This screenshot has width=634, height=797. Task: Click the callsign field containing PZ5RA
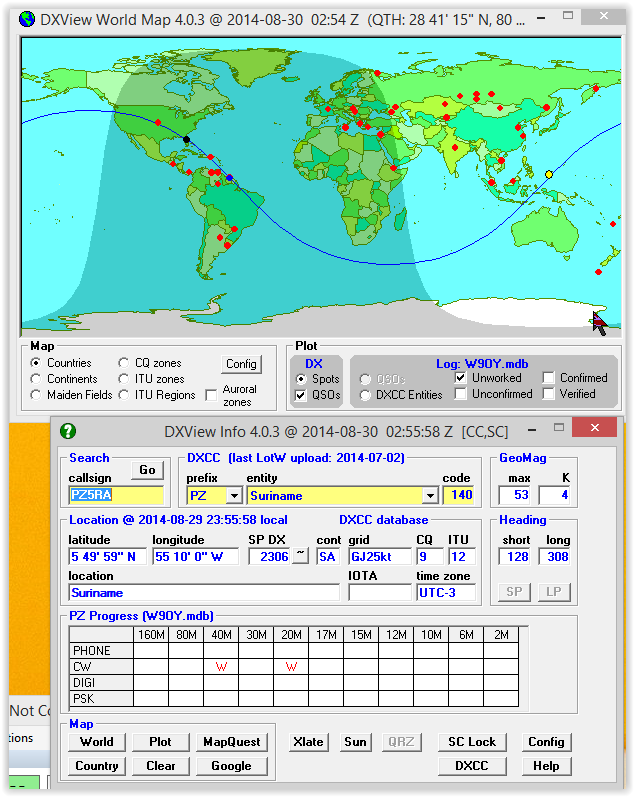click(116, 495)
